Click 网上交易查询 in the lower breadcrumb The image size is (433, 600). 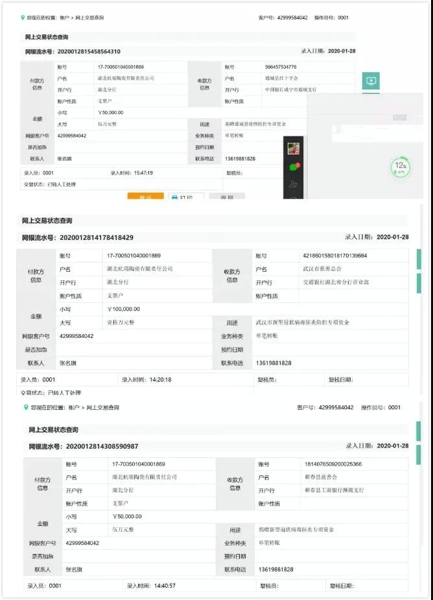(103, 408)
